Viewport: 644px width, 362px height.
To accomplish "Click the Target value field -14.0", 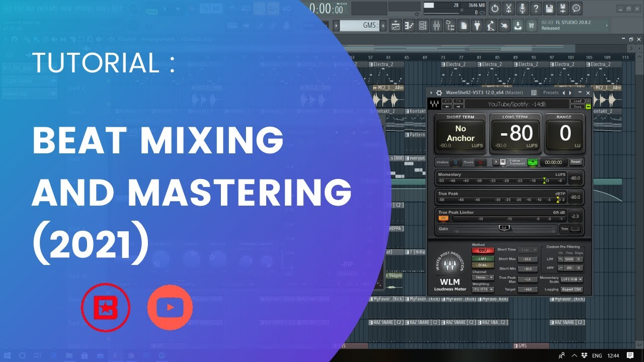I will 528,290.
